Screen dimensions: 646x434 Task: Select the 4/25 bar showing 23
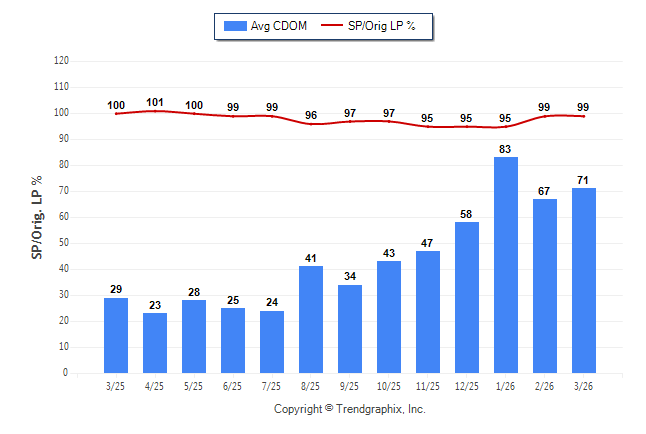(x=155, y=343)
